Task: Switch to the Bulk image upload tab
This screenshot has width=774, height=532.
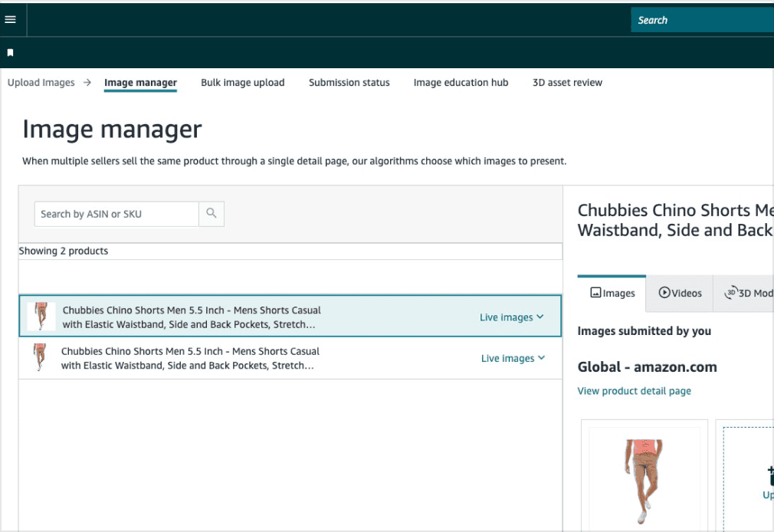Action: [x=242, y=83]
